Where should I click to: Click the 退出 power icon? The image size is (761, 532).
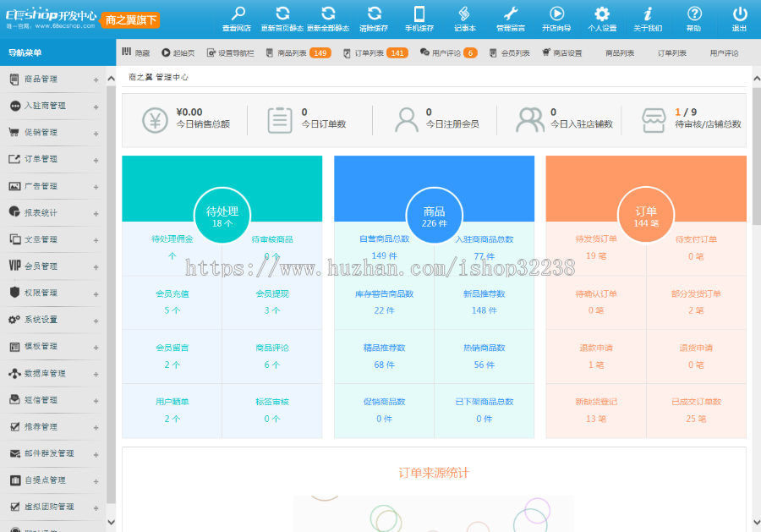coord(739,14)
